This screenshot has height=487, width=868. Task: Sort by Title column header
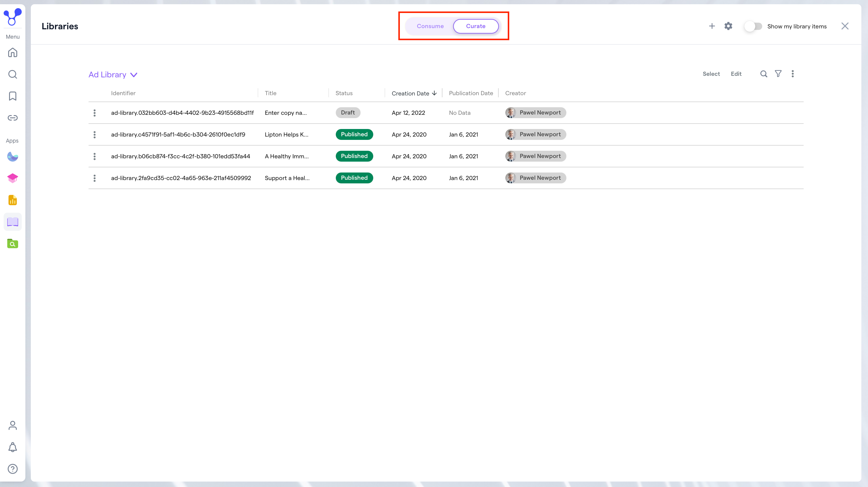coord(270,93)
